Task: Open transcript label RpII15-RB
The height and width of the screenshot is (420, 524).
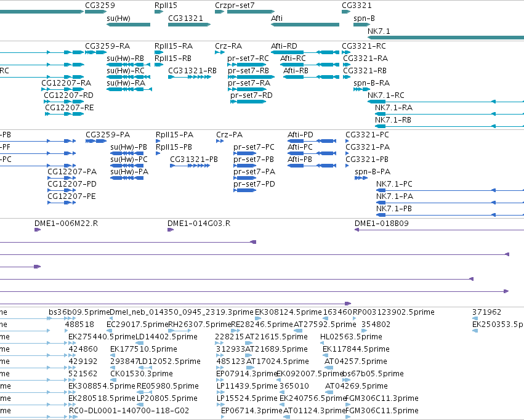Action: click(x=173, y=59)
